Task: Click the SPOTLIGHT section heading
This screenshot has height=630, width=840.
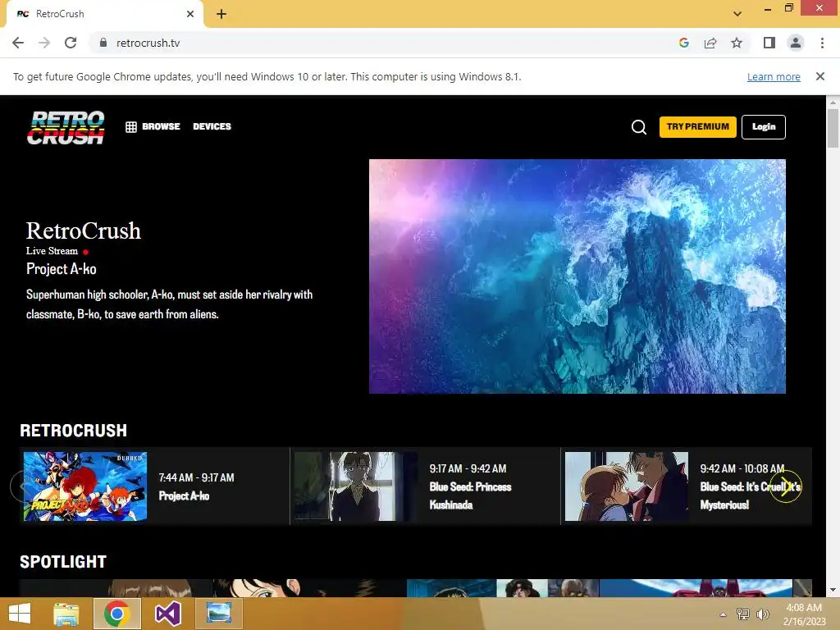Action: tap(63, 561)
